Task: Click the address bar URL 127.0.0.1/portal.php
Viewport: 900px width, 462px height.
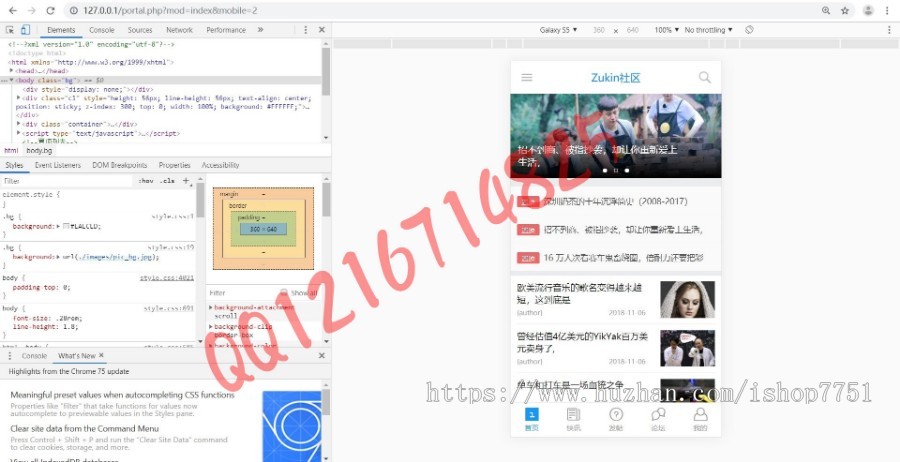Action: click(x=170, y=10)
